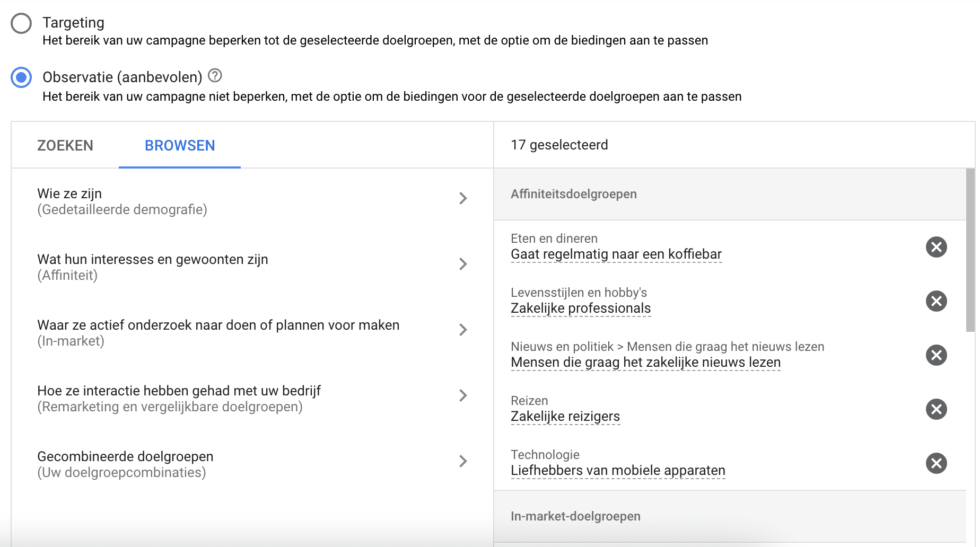Remove 'Gaat regelmatig naar een koffiebar' audience
Viewport: 980px width, 547px height.
click(x=937, y=247)
